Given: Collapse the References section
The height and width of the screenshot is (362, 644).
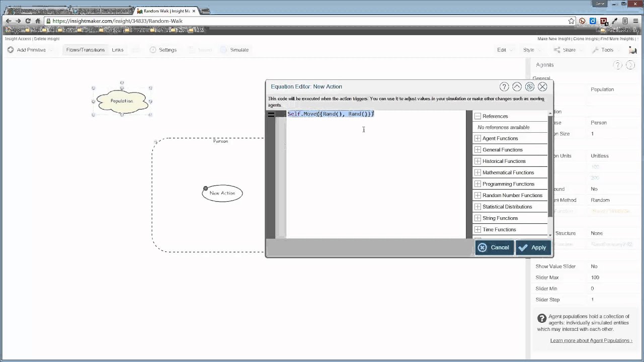Looking at the screenshot, I should tap(478, 116).
